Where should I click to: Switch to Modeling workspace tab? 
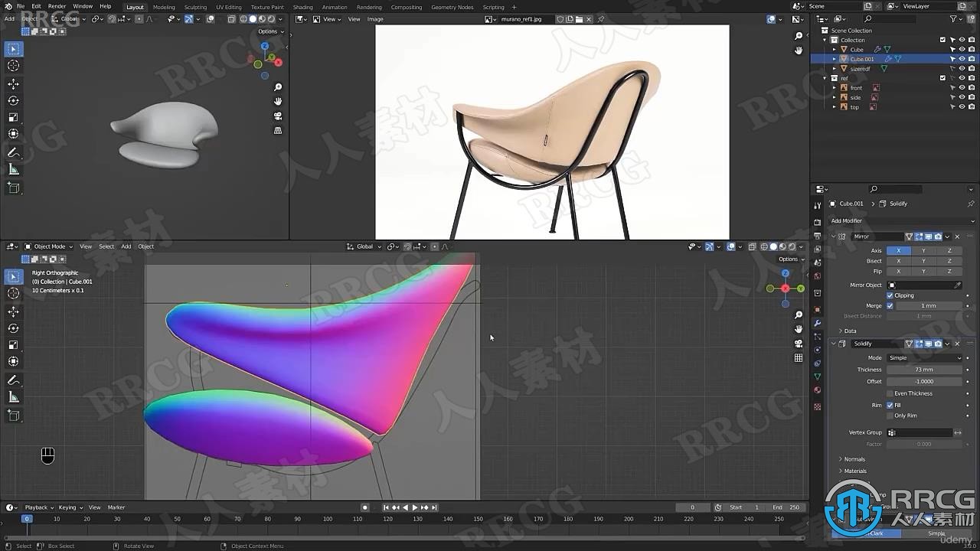tap(164, 7)
